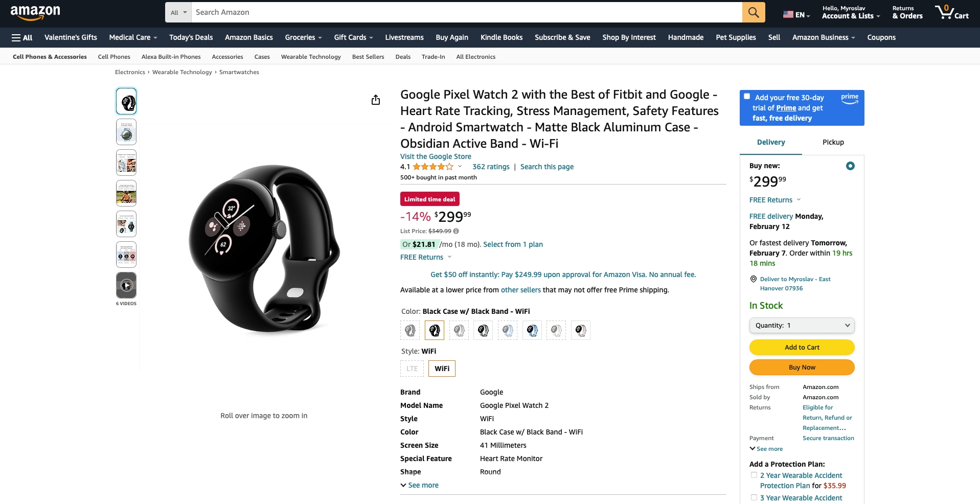Open the shopping cart icon
The height and width of the screenshot is (504, 980).
952,12
